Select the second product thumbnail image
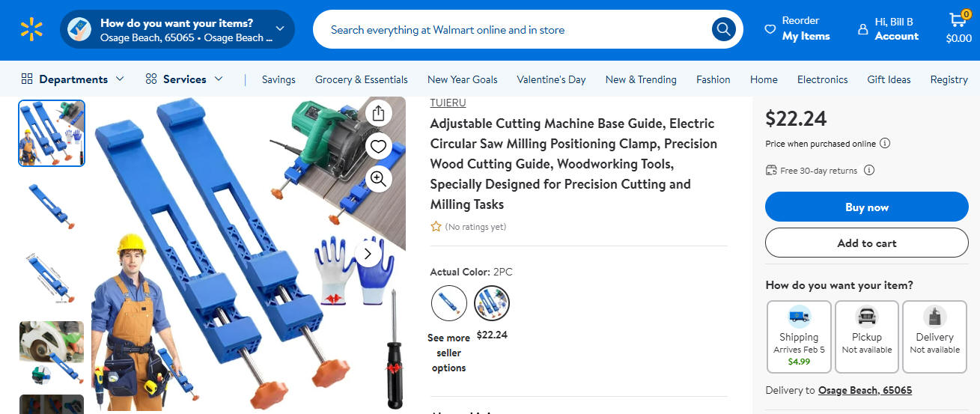Image resolution: width=980 pixels, height=414 pixels. (x=52, y=206)
